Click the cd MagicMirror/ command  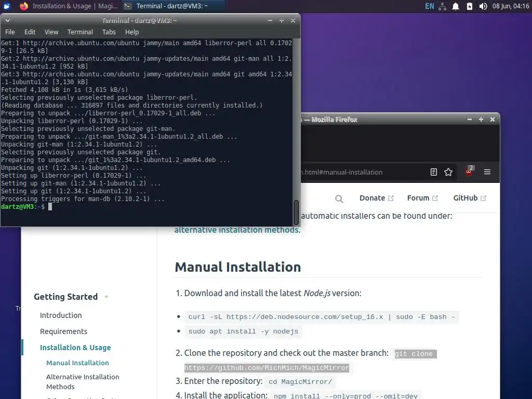point(300,382)
